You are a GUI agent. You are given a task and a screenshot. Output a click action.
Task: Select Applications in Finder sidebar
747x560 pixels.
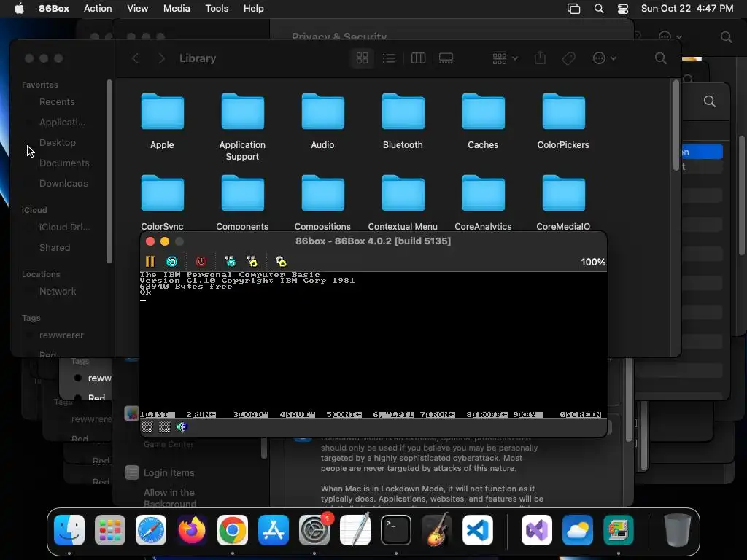tap(62, 122)
